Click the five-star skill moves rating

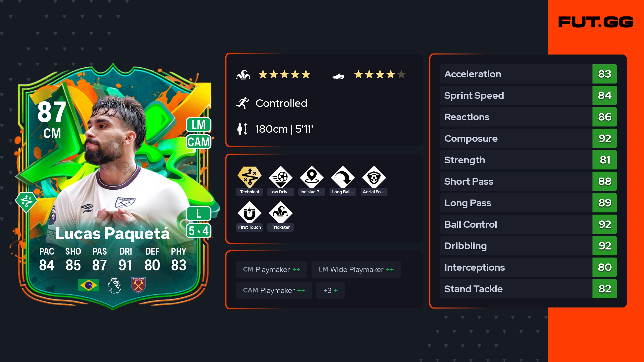tap(284, 74)
